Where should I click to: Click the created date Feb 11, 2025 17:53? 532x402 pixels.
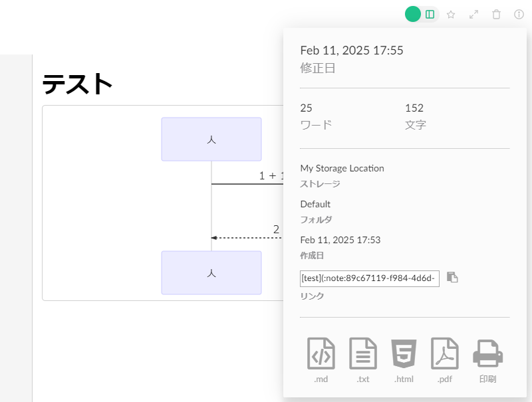coord(340,240)
